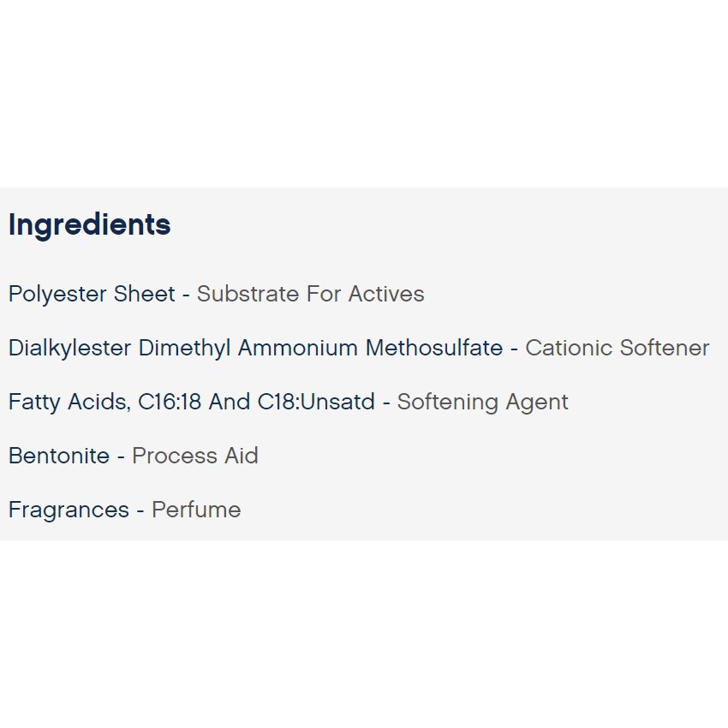728x728 pixels.
Task: Click the Perfume description text
Action: pyautogui.click(x=196, y=510)
